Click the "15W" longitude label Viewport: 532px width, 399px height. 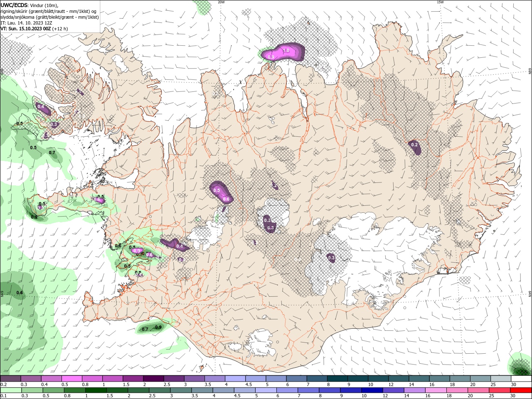pyautogui.click(x=441, y=2)
